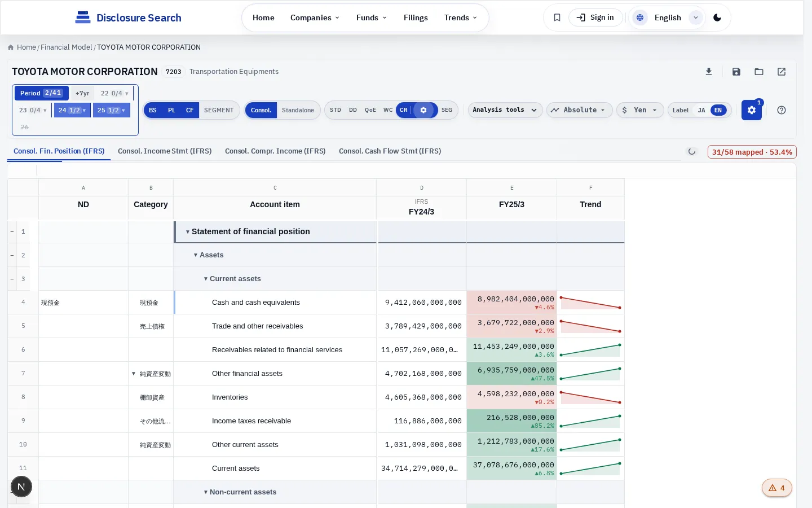The width and height of the screenshot is (812, 508).
Task: Open the Companies dropdown menu
Action: tap(315, 17)
